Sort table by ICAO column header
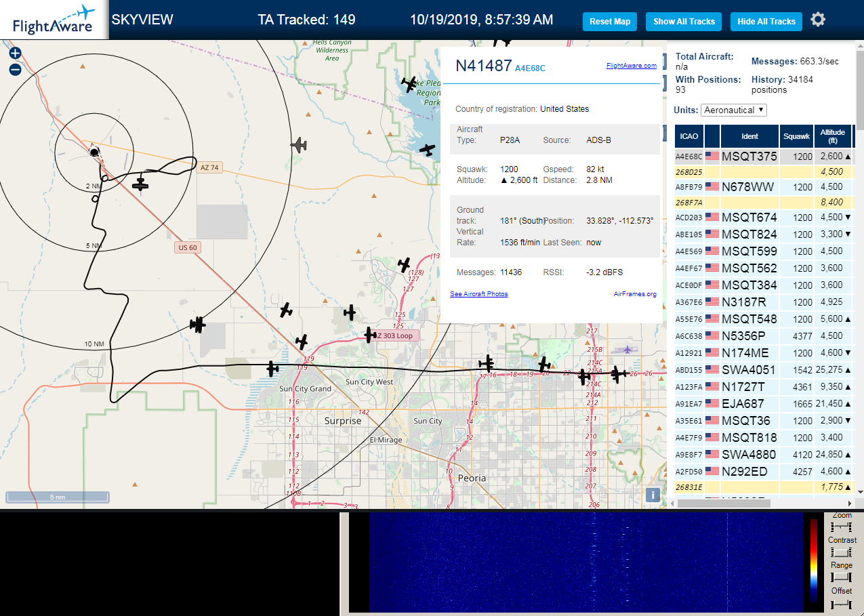 coord(689,136)
